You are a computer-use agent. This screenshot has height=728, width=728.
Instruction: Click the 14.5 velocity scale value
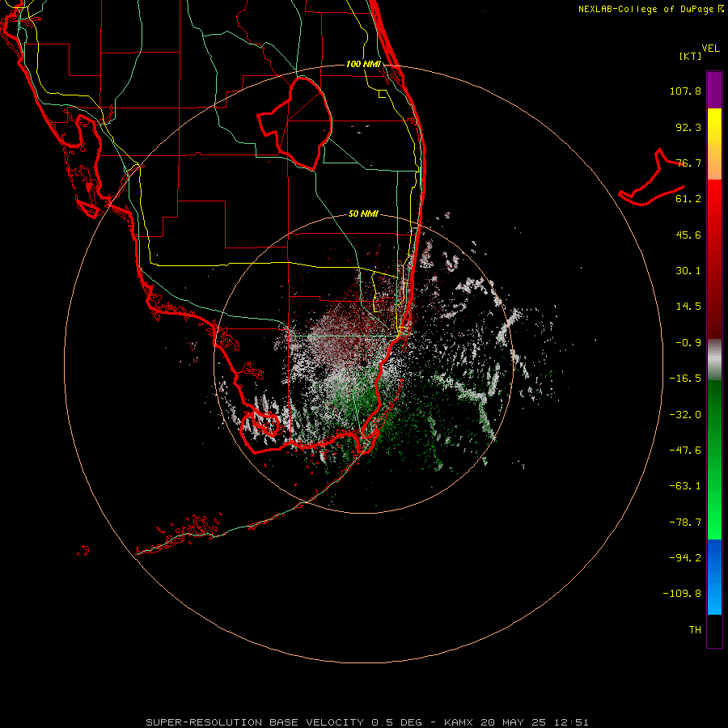point(688,307)
